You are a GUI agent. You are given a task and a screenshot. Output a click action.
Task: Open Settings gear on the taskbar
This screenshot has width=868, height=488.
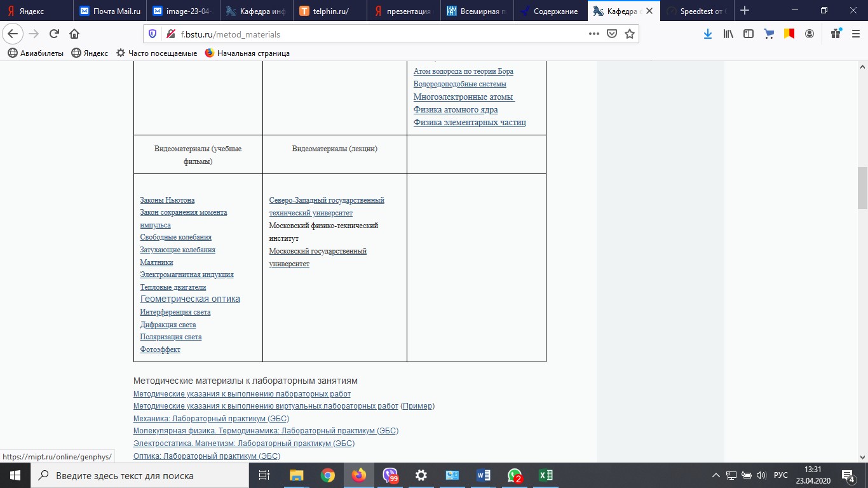pyautogui.click(x=421, y=475)
